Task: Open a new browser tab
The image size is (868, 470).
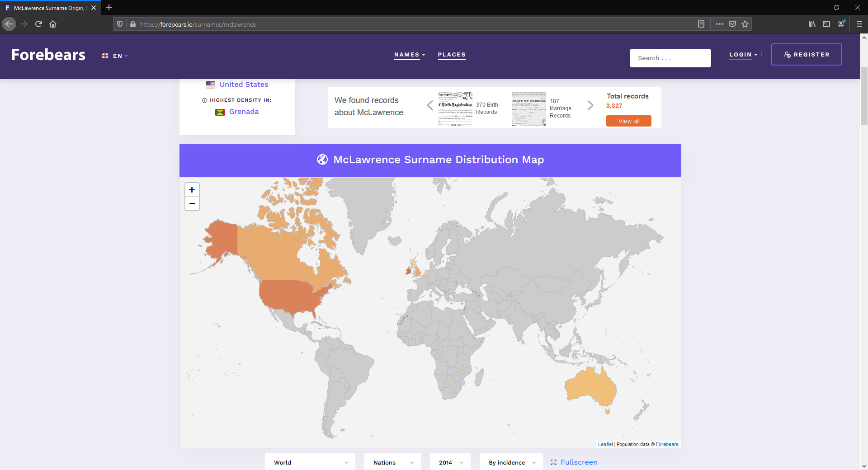Action: point(109,8)
